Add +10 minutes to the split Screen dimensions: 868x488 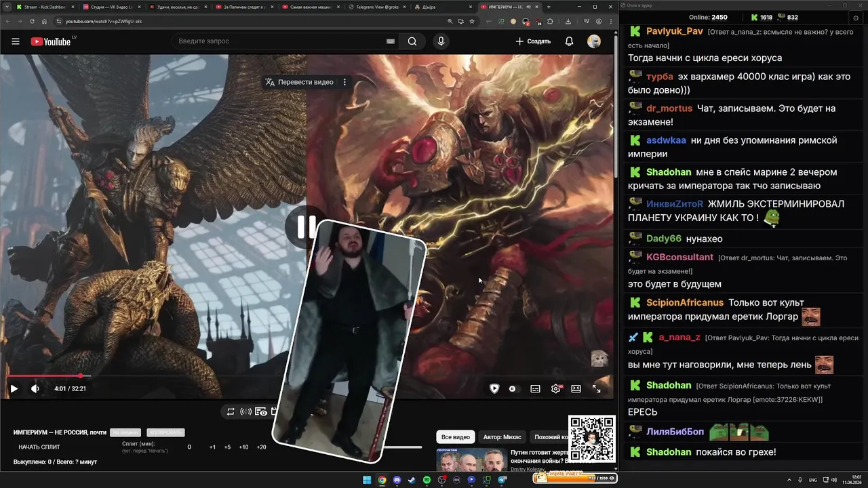[x=243, y=447]
